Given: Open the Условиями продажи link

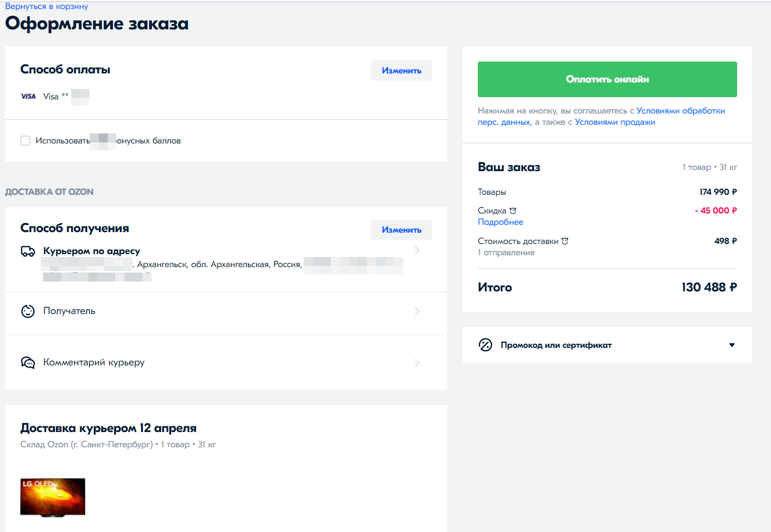Looking at the screenshot, I should click(x=615, y=122).
